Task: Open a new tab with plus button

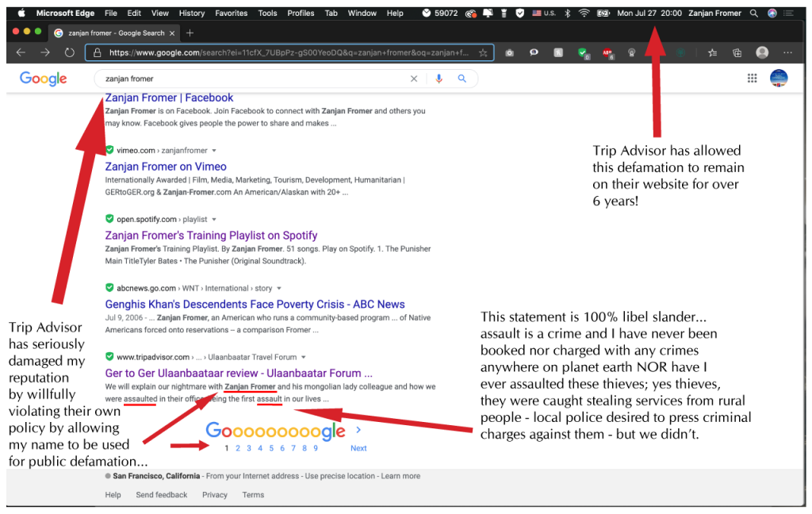Action: point(190,33)
